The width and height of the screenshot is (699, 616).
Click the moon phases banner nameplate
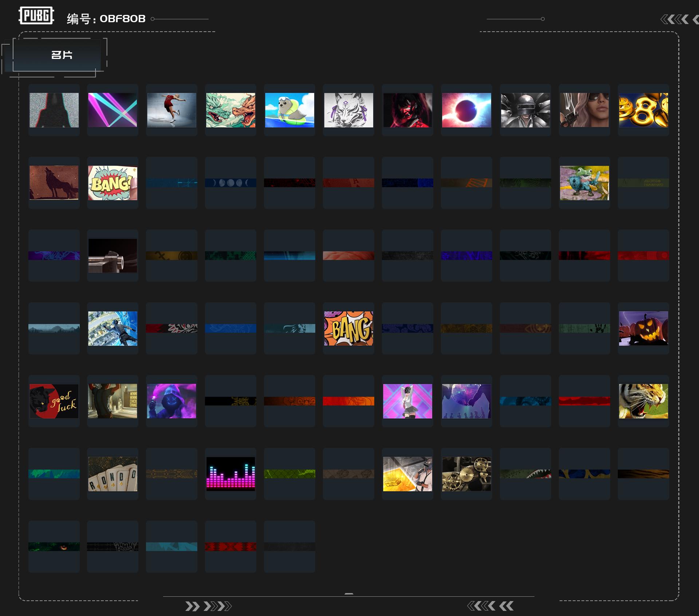pos(230,183)
